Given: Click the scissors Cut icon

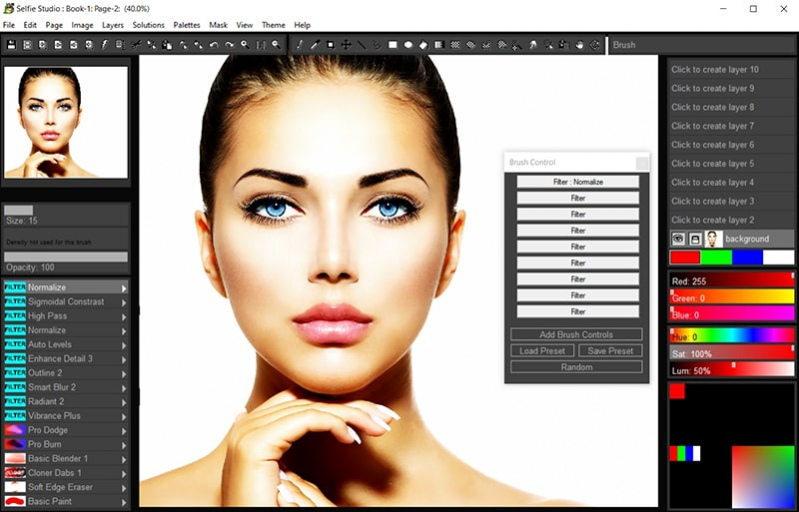Looking at the screenshot, I should [x=137, y=45].
